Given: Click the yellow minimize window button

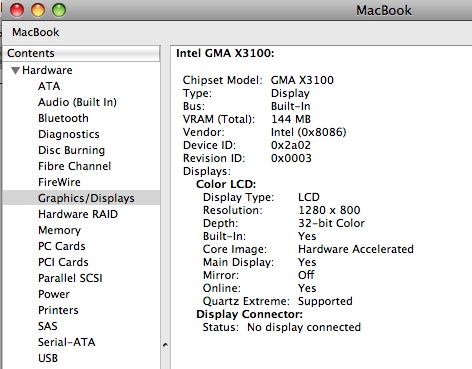Looking at the screenshot, I should pos(38,10).
